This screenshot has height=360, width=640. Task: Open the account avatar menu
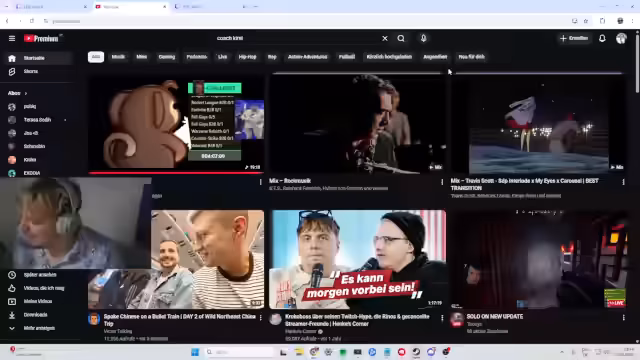coord(621,38)
